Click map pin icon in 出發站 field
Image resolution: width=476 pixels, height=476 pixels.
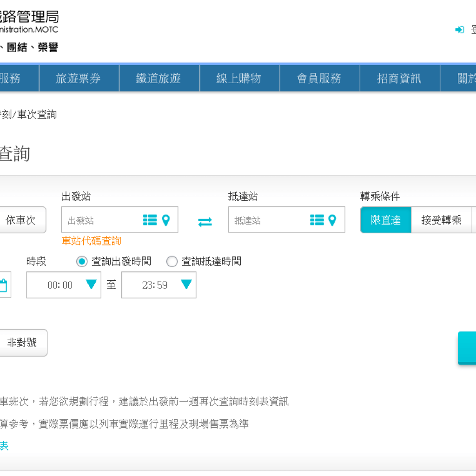point(166,220)
